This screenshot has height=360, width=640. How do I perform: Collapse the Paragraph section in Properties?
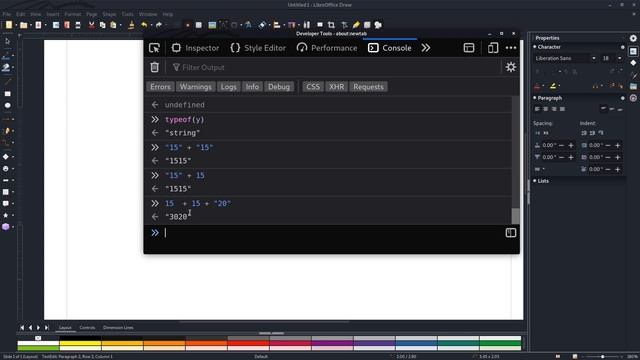click(x=535, y=98)
